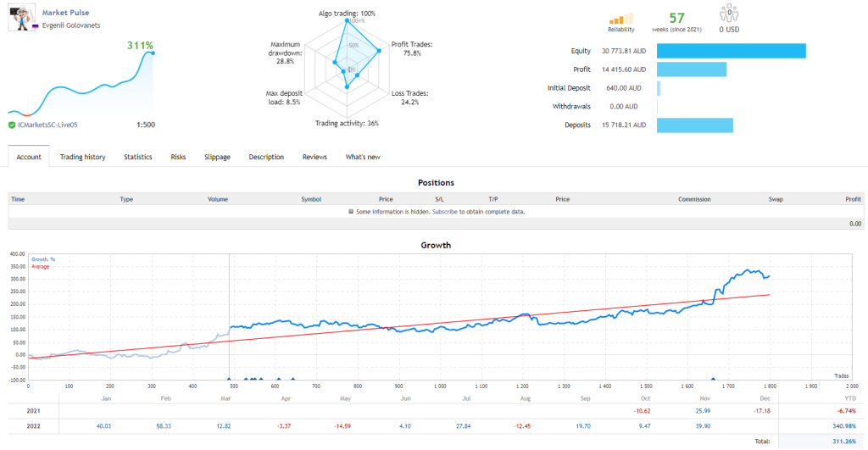Click the red Average legend label in chart
The height and width of the screenshot is (450, 868).
41,267
